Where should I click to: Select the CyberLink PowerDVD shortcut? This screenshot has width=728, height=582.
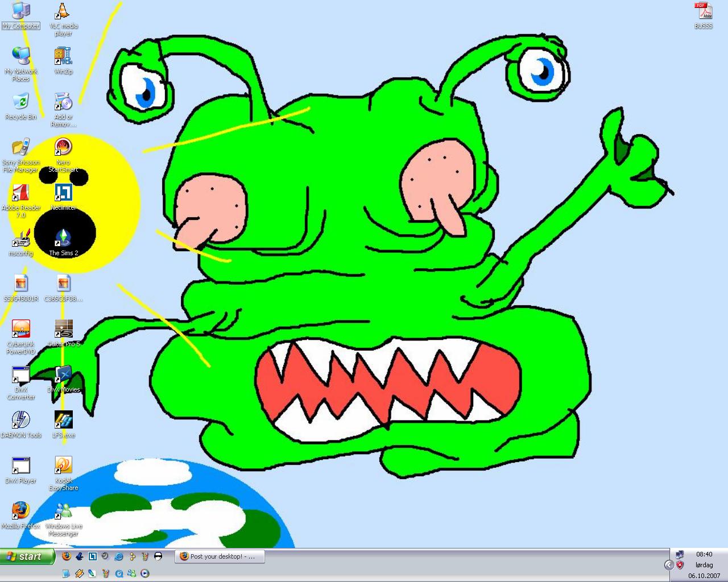[21, 338]
